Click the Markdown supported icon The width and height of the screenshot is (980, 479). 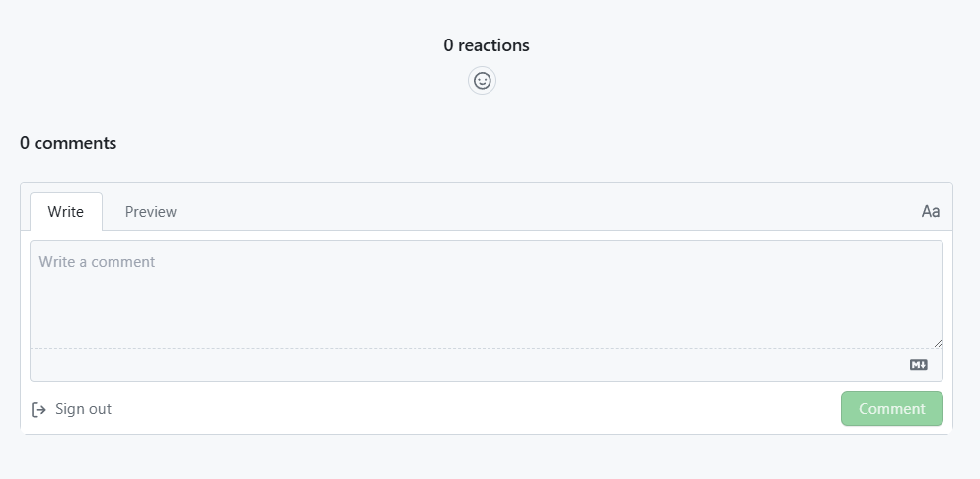[x=918, y=365]
